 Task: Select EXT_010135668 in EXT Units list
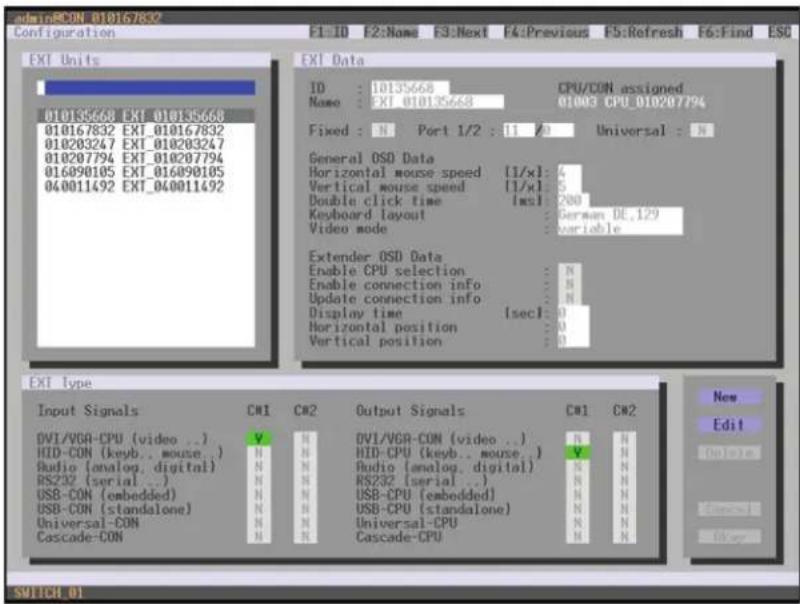[x=146, y=116]
